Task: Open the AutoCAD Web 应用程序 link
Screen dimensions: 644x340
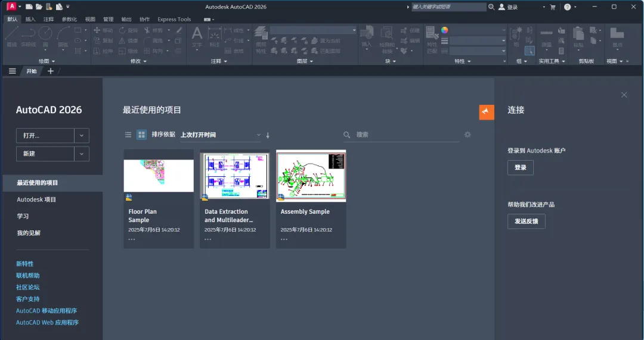Action: 47,322
